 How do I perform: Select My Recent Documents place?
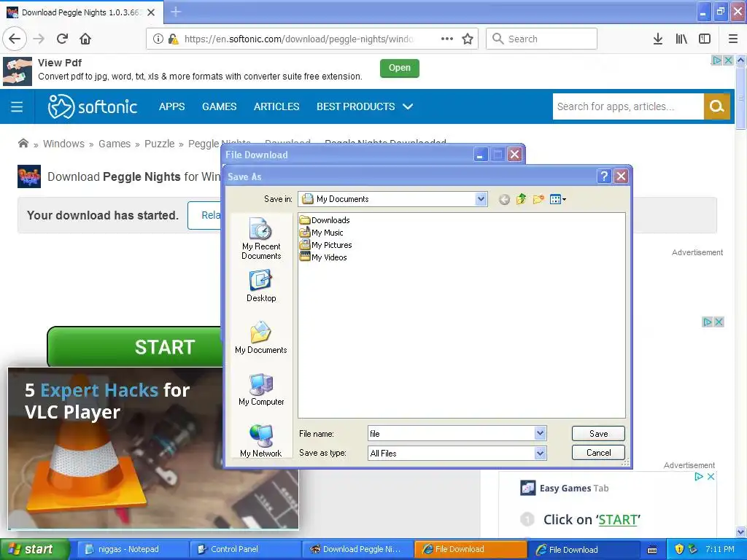[x=261, y=238]
